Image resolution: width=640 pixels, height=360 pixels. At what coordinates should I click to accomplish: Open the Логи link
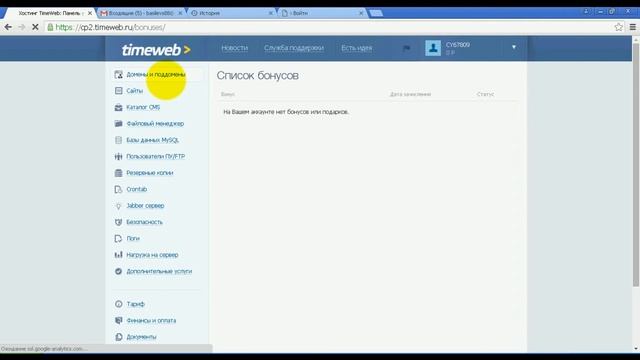point(133,238)
